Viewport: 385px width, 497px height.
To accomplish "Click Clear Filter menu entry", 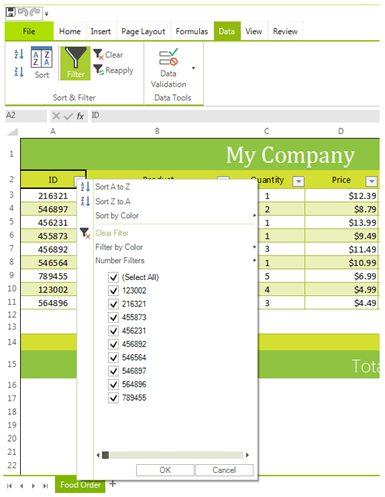I will (x=112, y=233).
